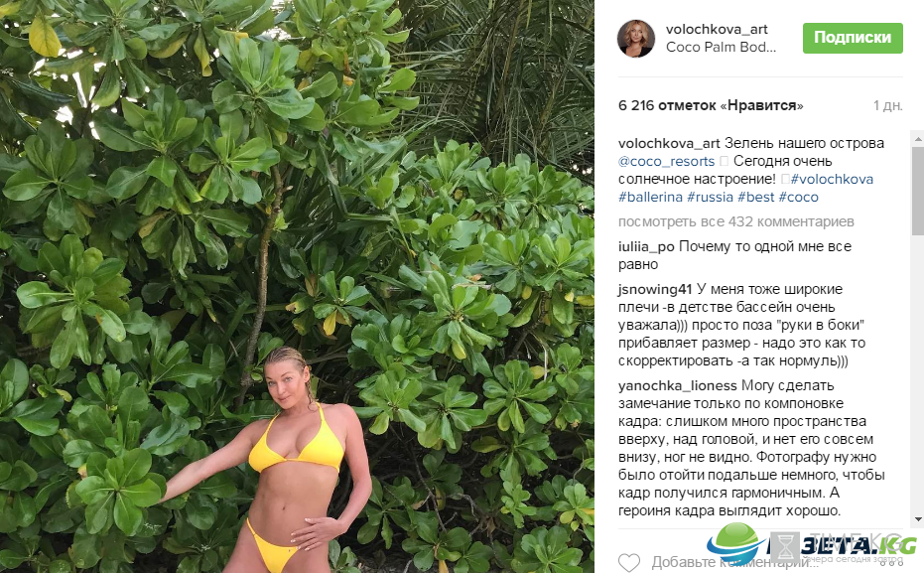Click the add comment input field
924x573 pixels.
coord(760,562)
